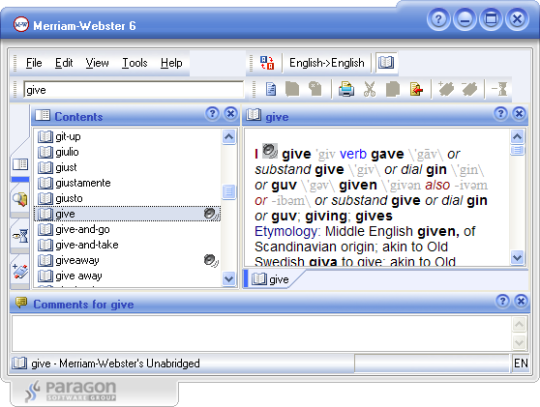This screenshot has height=407, width=540.
Task: Click the Etymology link in the article
Action: tap(285, 231)
